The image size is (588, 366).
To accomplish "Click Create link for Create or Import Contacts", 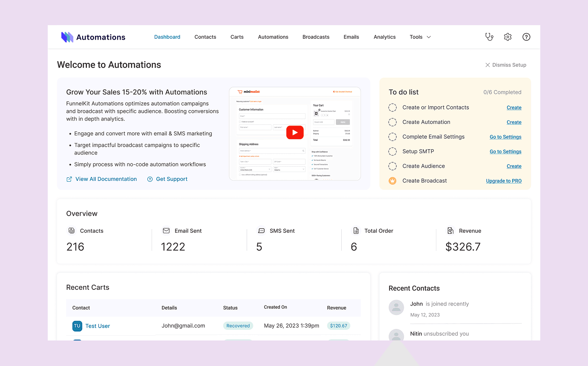I will coord(514,108).
